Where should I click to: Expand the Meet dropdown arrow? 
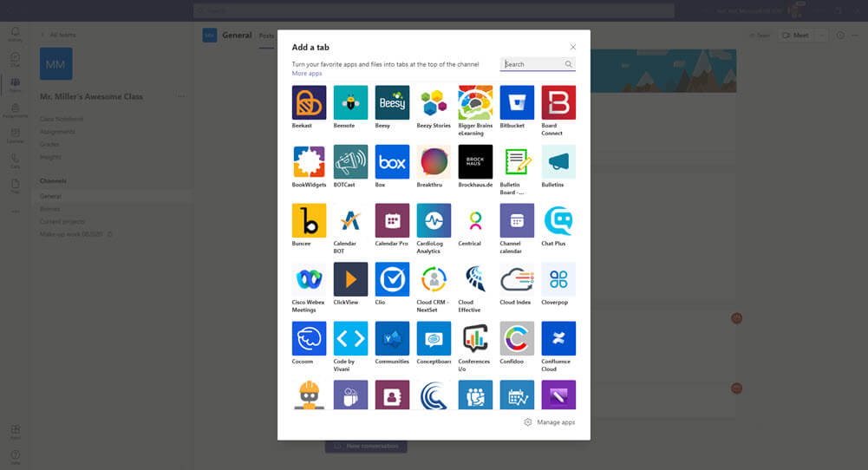coord(822,36)
